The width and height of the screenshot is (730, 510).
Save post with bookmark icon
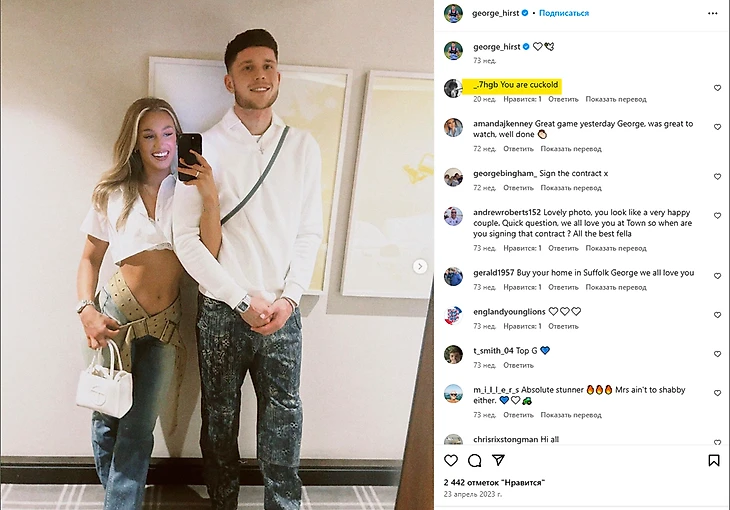point(713,461)
